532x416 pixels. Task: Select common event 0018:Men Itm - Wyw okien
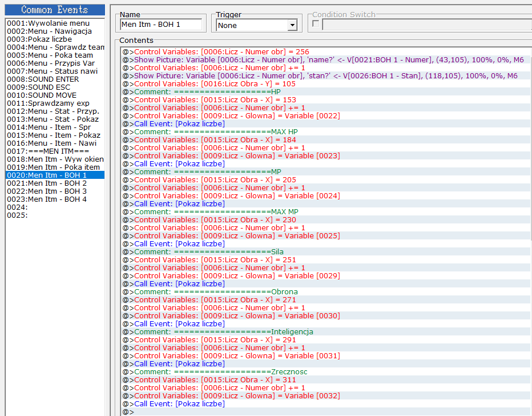55,159
